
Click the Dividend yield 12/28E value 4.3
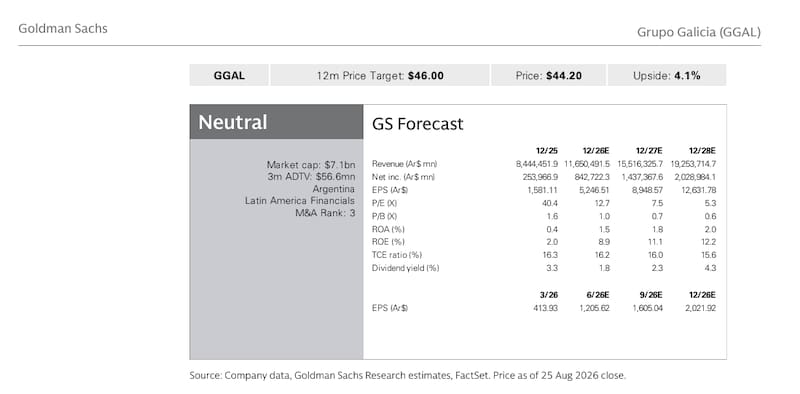click(710, 268)
